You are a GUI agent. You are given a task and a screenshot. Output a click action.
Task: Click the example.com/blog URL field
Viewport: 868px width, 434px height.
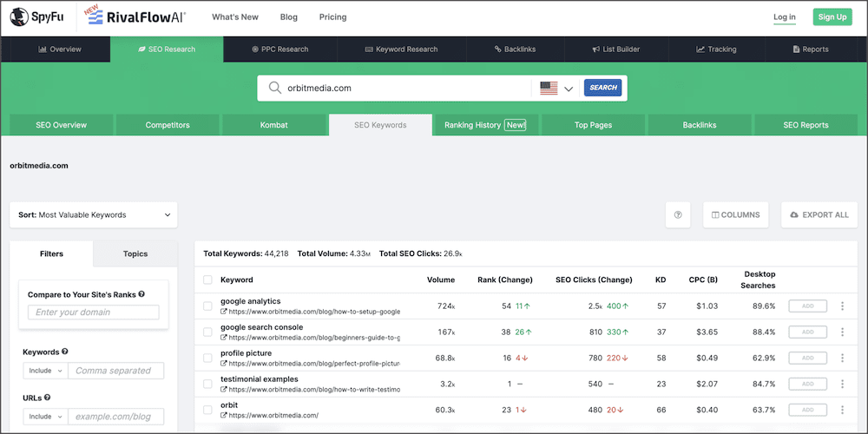[x=115, y=417]
